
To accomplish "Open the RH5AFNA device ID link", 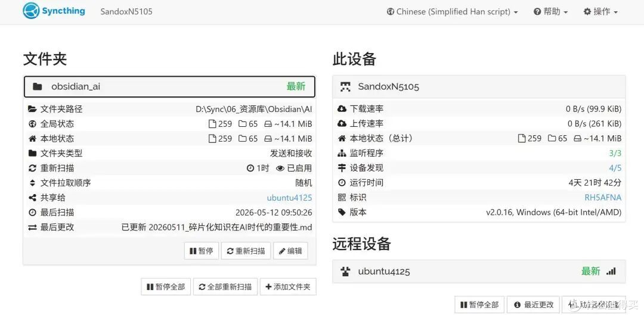I will 603,198.
